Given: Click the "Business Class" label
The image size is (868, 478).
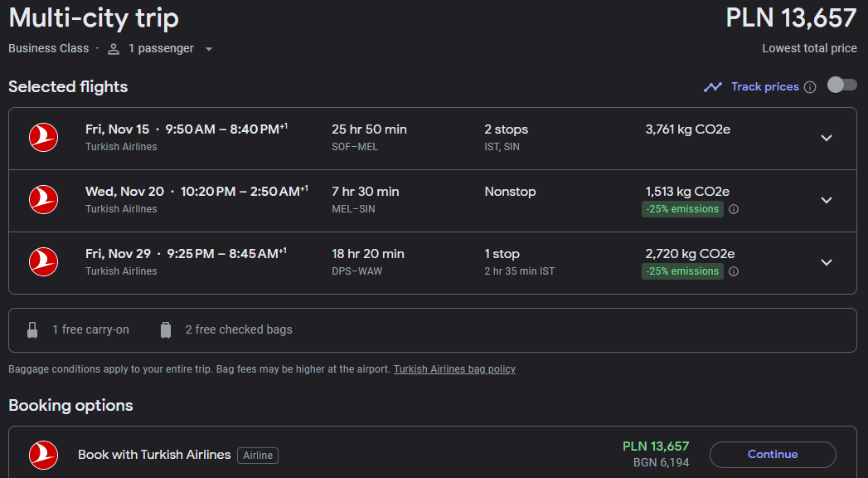Looking at the screenshot, I should coord(49,49).
